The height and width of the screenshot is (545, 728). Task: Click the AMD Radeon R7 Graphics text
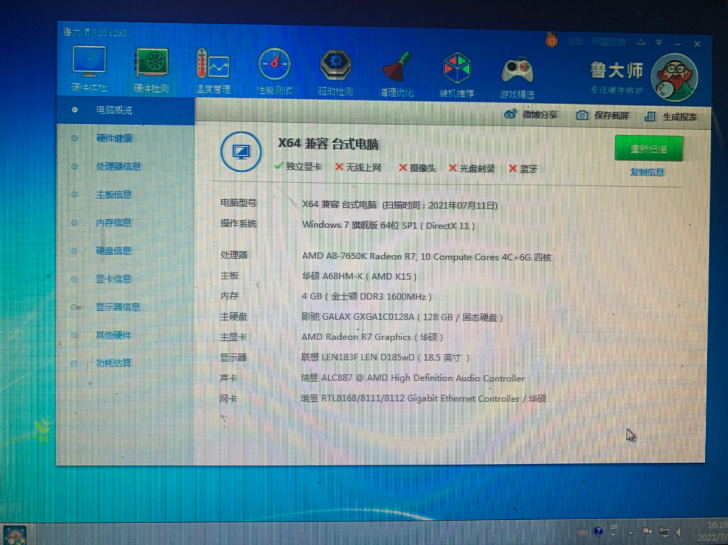372,337
